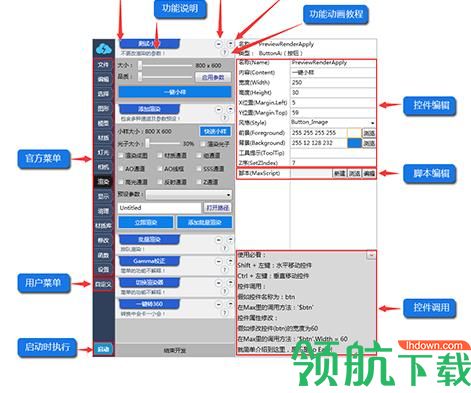This screenshot has width=471, height=393.
Task: Click the 品质 slider handle
Action: tap(140, 77)
